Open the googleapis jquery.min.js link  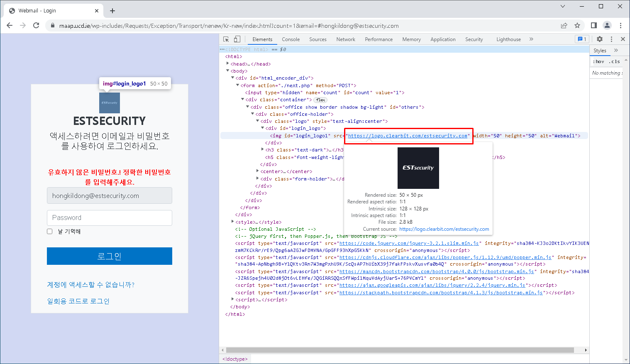point(432,285)
